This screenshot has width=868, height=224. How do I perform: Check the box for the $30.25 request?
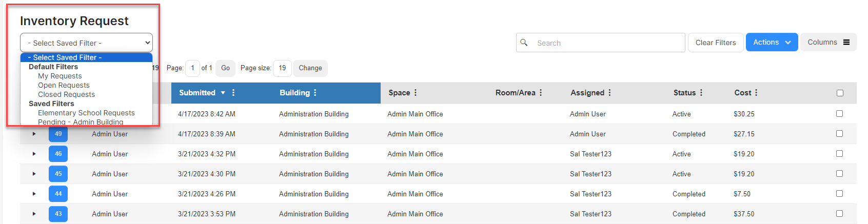839,114
